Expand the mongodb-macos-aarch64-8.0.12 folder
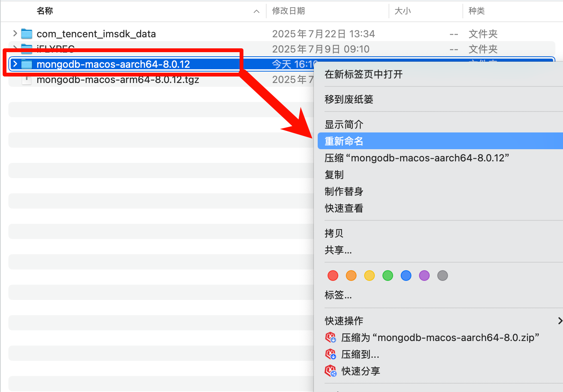Viewport: 563px width, 392px height. (x=15, y=64)
